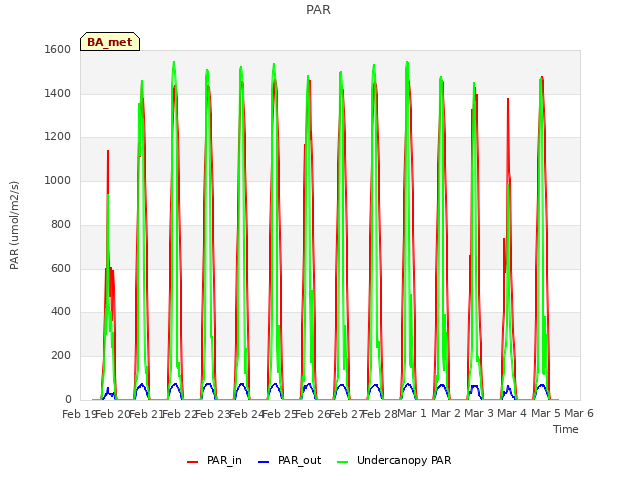Click the Mar 4 x-axis label

click(x=512, y=413)
